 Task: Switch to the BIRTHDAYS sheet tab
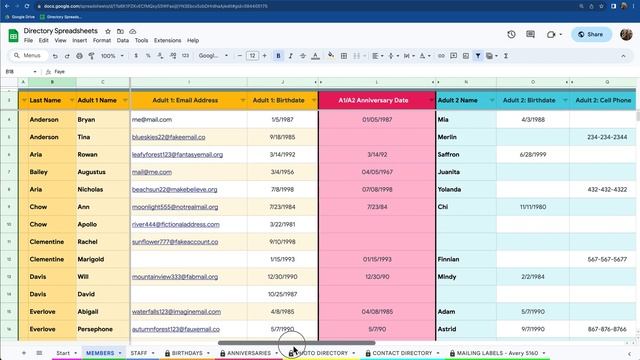click(187, 353)
